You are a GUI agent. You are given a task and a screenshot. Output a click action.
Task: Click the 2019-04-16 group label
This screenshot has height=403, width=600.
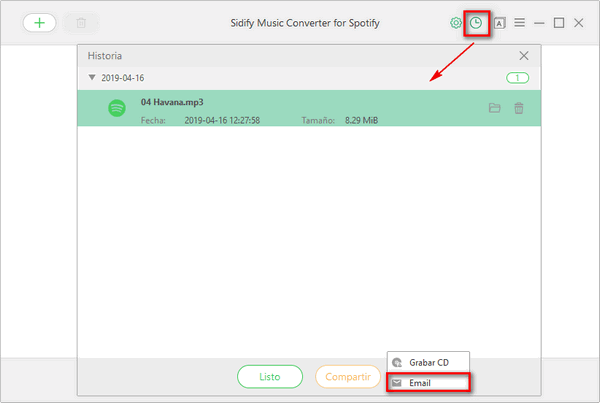pyautogui.click(x=122, y=78)
